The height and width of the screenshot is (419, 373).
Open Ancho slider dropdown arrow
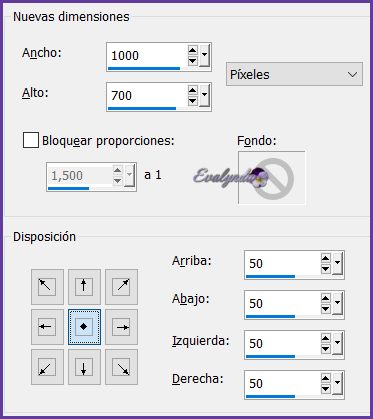204,56
